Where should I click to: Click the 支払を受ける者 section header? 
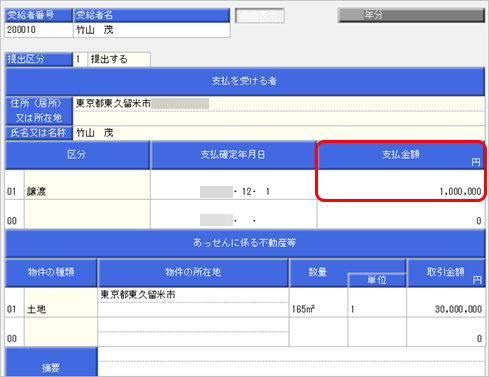point(245,81)
